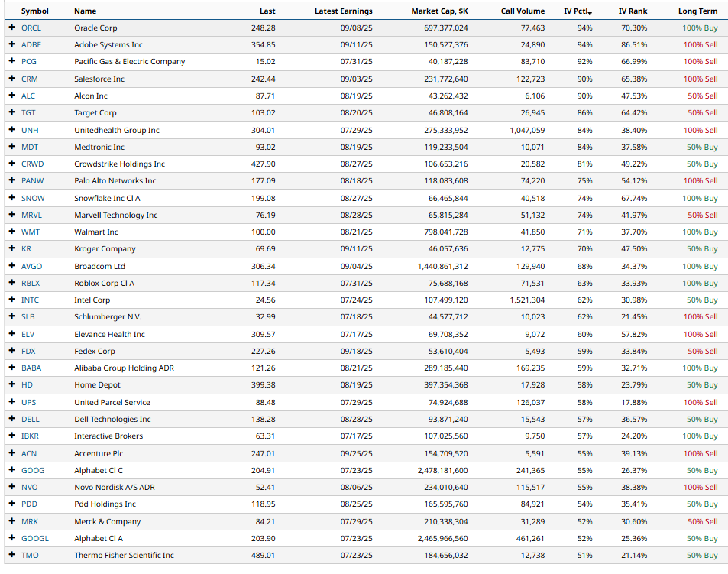This screenshot has height=574, width=728.
Task: Open the UNH symbol link
Action: click(31, 130)
